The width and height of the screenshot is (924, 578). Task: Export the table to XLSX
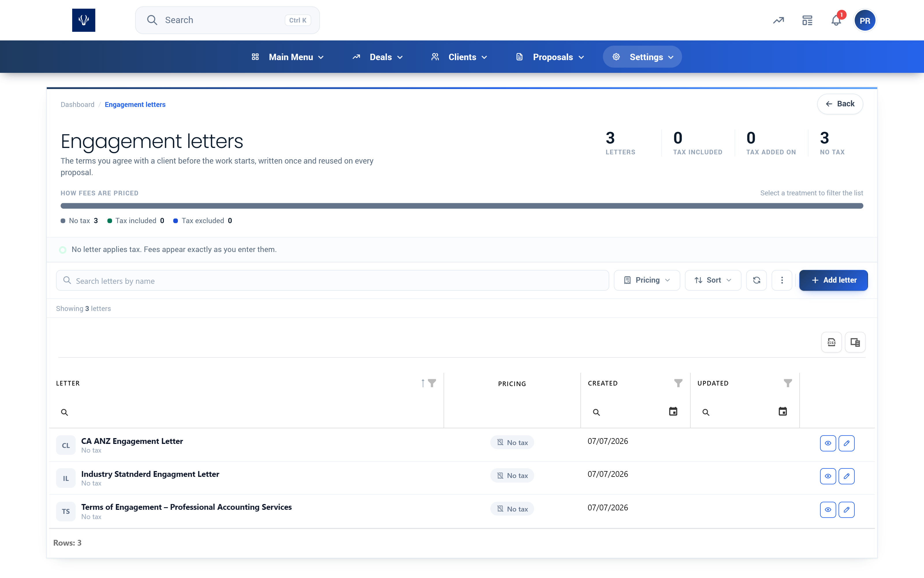[x=832, y=342]
